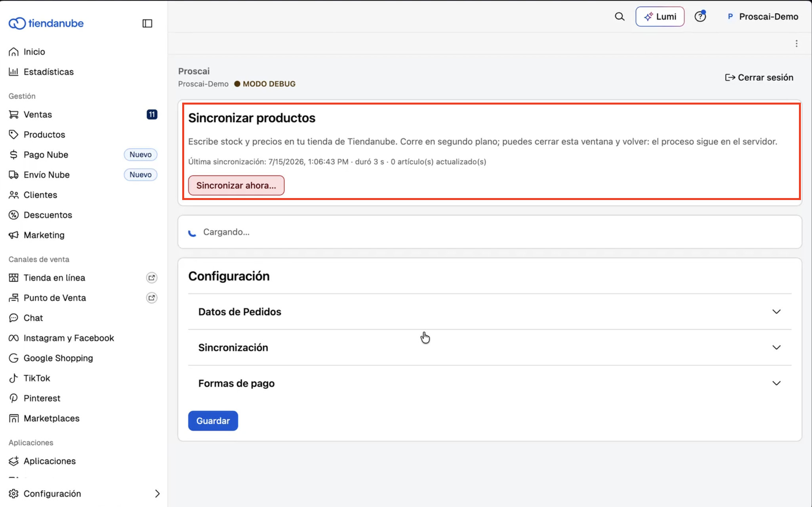Image resolution: width=812 pixels, height=507 pixels.
Task: Open the Lumi assistant button
Action: pyautogui.click(x=660, y=17)
